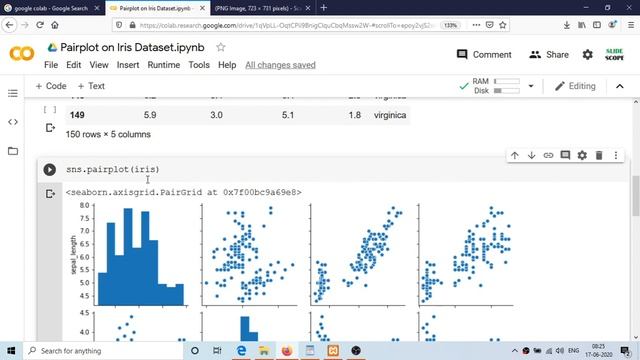
Task: Open the Insert menu
Action: [x=128, y=65]
